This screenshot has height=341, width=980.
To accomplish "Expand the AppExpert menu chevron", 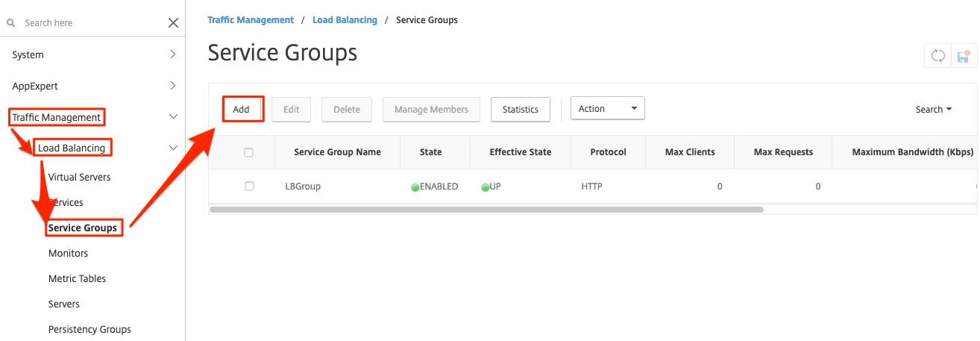I will 173,86.
